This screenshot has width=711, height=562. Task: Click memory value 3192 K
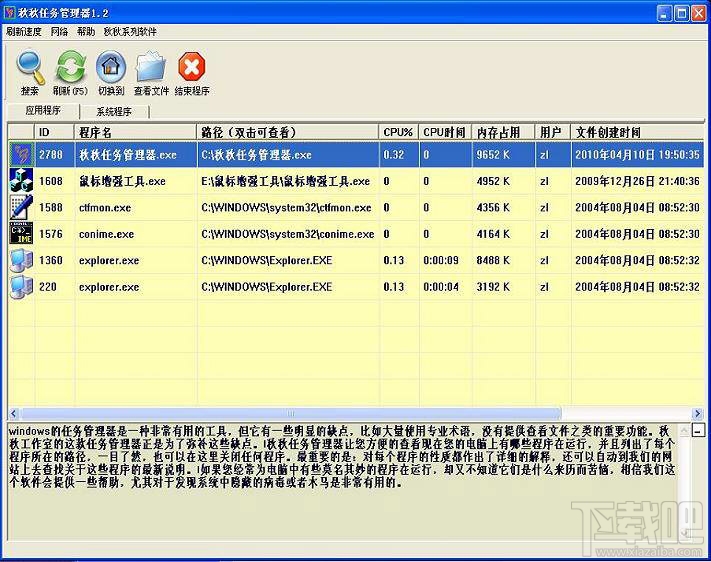(x=493, y=287)
